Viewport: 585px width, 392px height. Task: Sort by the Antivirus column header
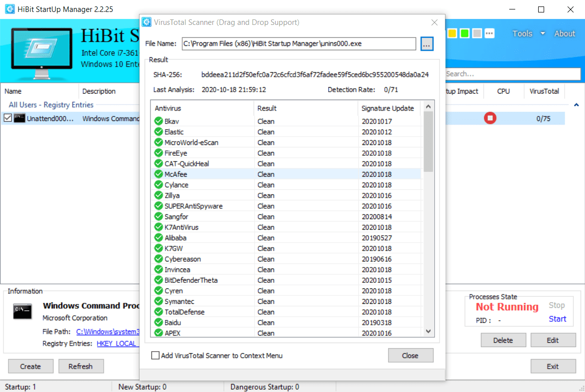click(202, 108)
